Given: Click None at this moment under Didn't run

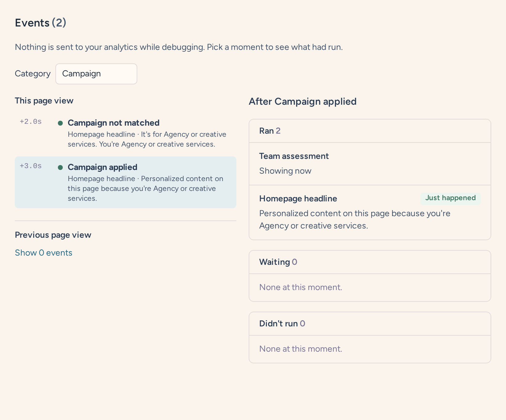Looking at the screenshot, I should click(301, 349).
